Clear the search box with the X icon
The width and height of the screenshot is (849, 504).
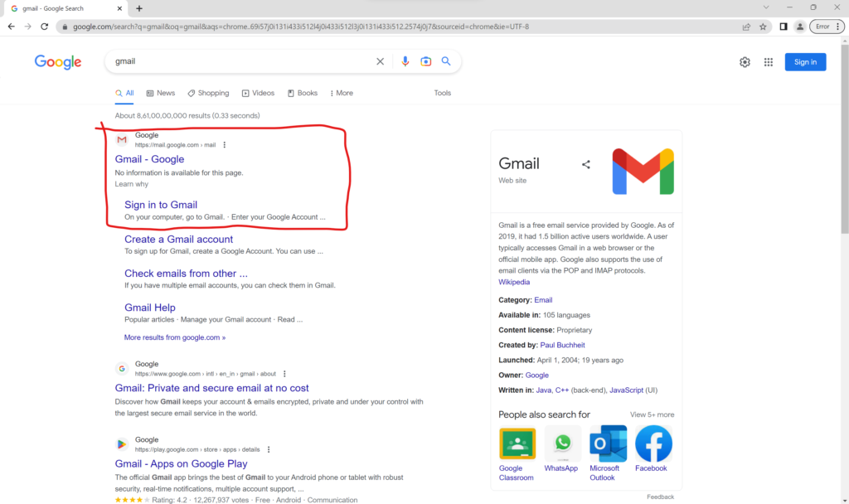coord(380,61)
